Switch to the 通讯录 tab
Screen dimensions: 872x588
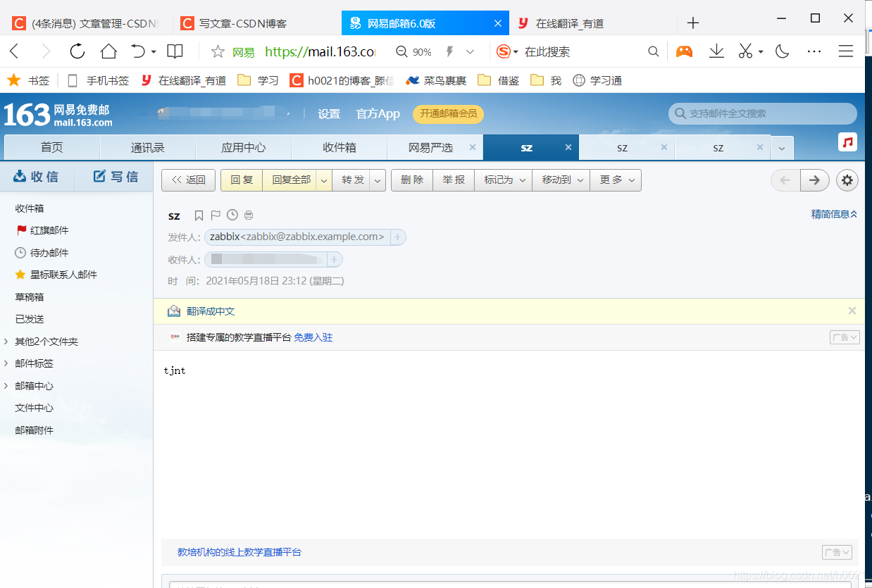pyautogui.click(x=147, y=147)
